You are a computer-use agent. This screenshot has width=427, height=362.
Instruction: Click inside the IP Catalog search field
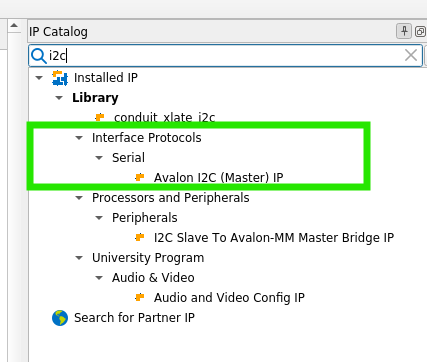[225, 56]
